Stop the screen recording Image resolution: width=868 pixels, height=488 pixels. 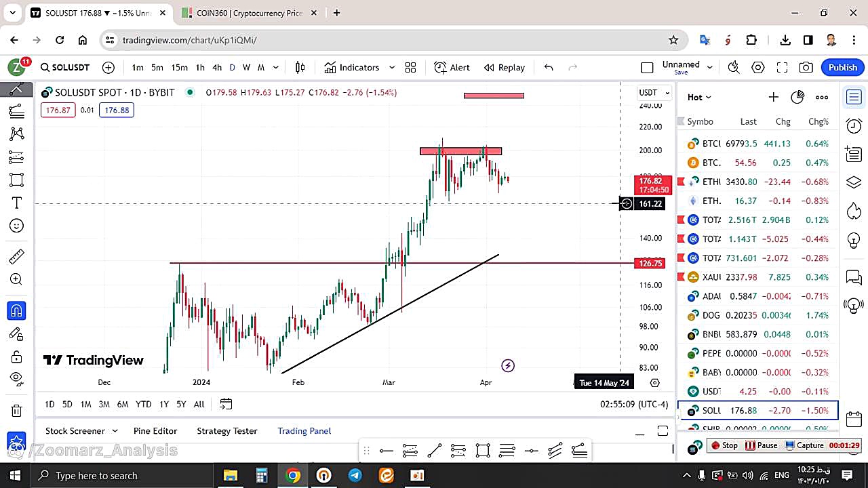coord(723,445)
